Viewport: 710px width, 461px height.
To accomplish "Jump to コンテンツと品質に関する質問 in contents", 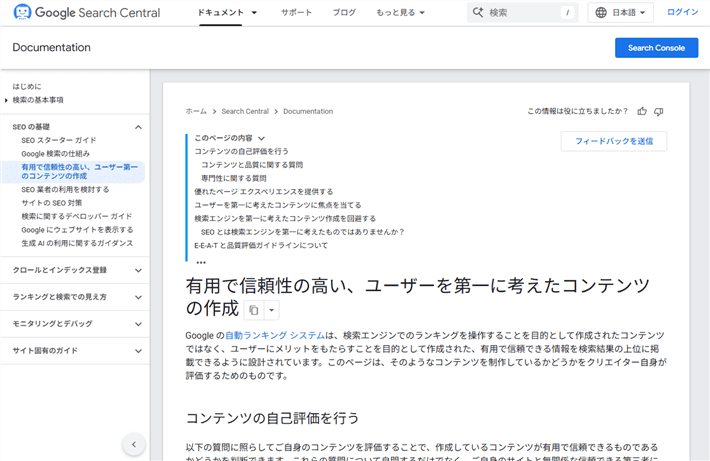I will pyautogui.click(x=252, y=165).
